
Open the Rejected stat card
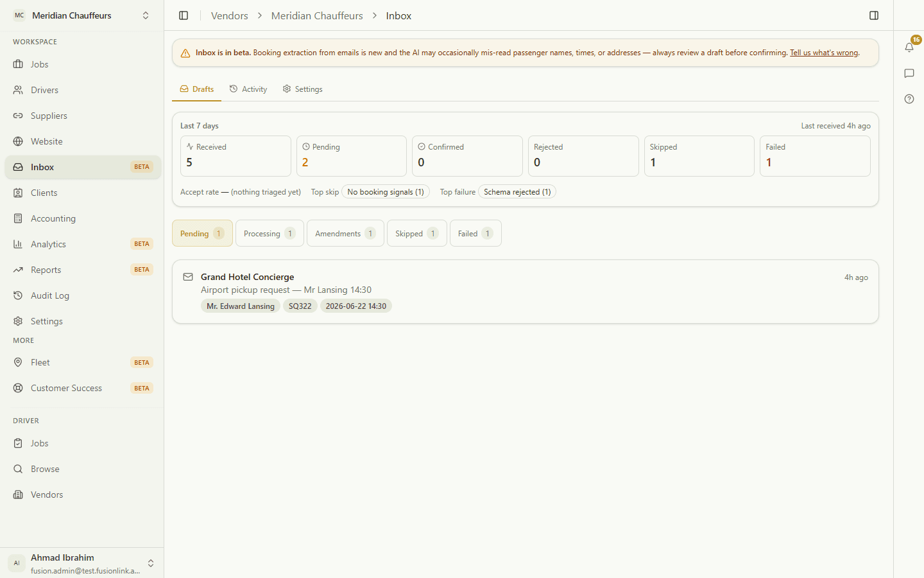583,156
